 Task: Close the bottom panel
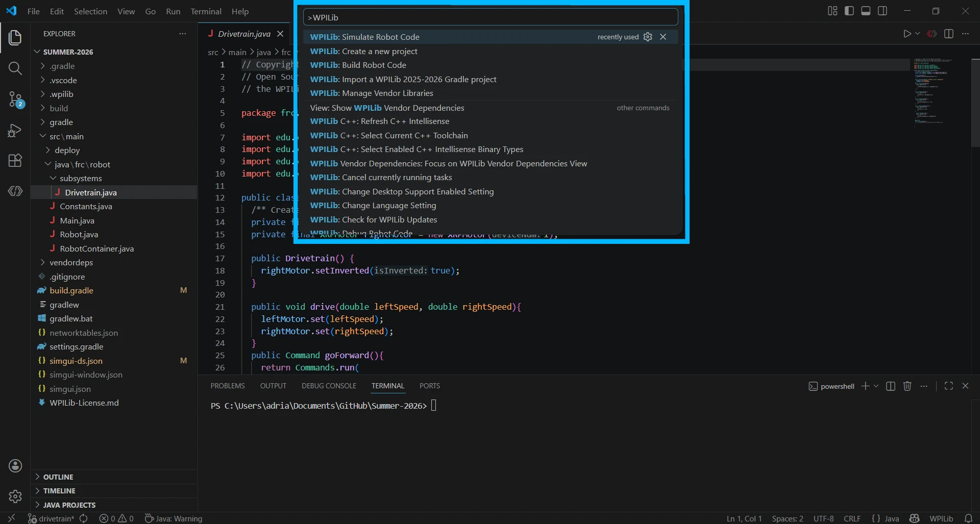click(965, 386)
